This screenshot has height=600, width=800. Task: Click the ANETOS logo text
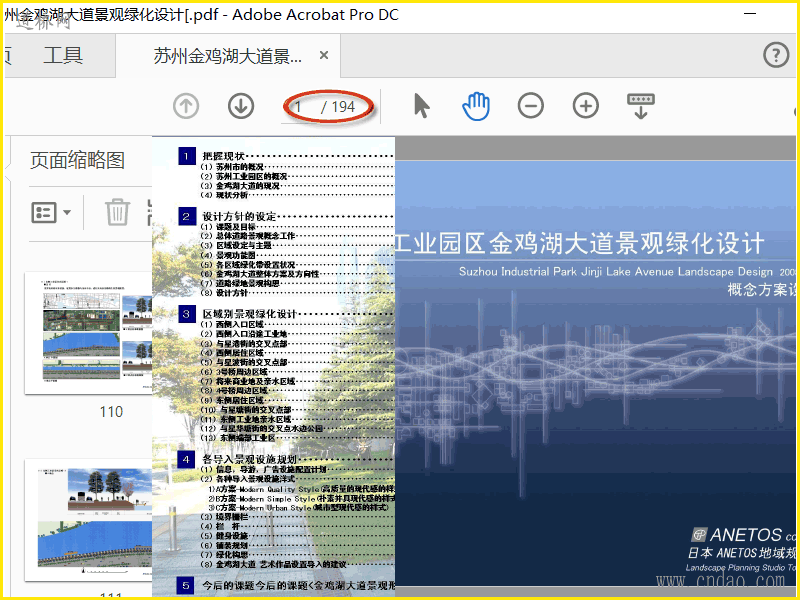[745, 535]
